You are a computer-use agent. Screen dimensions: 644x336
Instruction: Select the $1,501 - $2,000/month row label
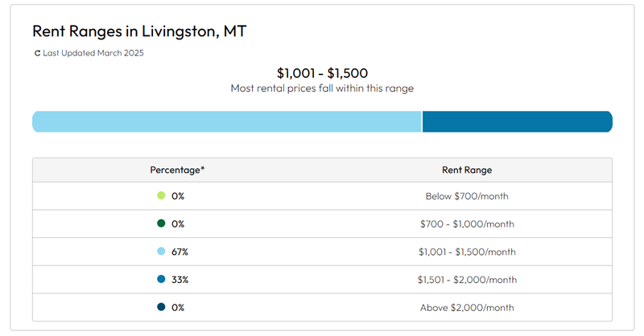pyautogui.click(x=467, y=280)
